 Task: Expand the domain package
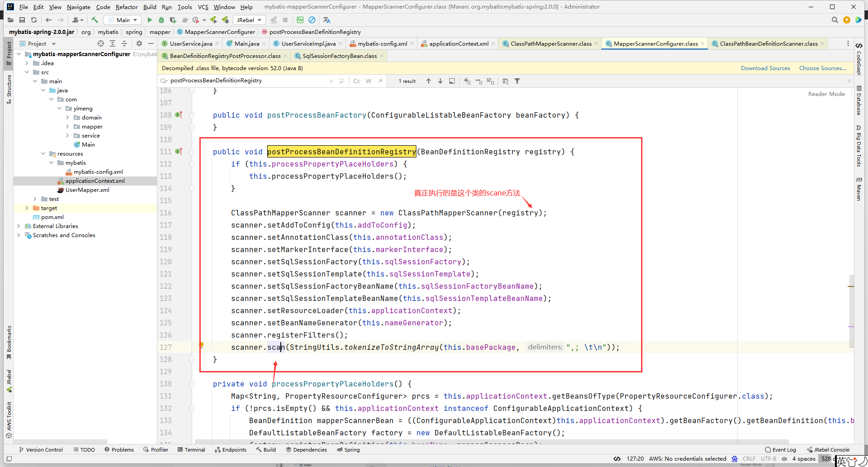68,118
